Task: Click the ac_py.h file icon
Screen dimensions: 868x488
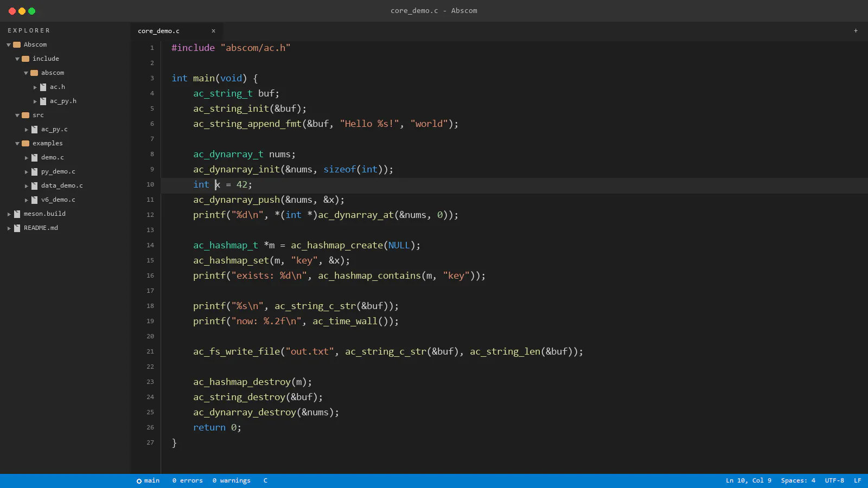Action: click(43, 101)
